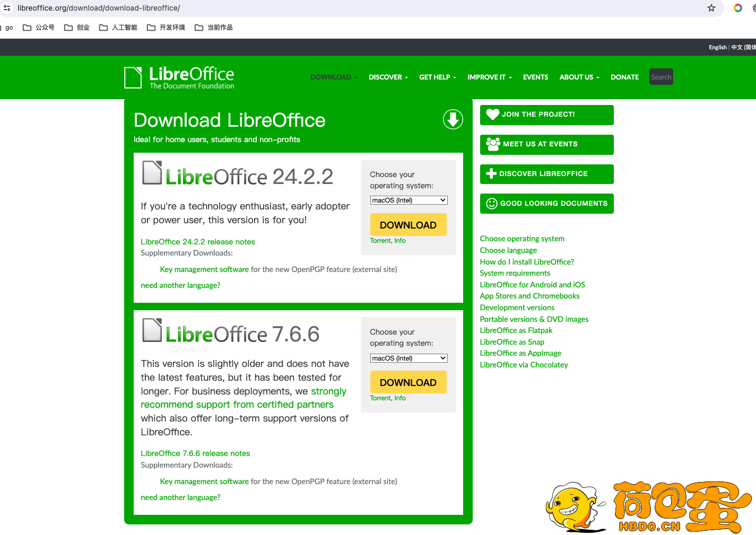Open Portable versions & DVD images link
Image resolution: width=756 pixels, height=535 pixels.
[x=534, y=319]
